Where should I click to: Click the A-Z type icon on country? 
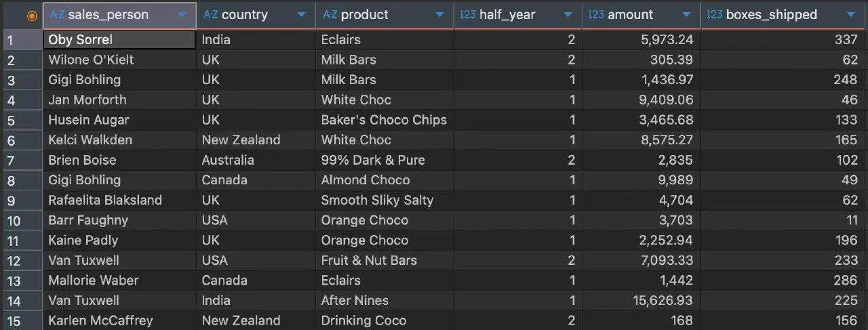[x=210, y=14]
